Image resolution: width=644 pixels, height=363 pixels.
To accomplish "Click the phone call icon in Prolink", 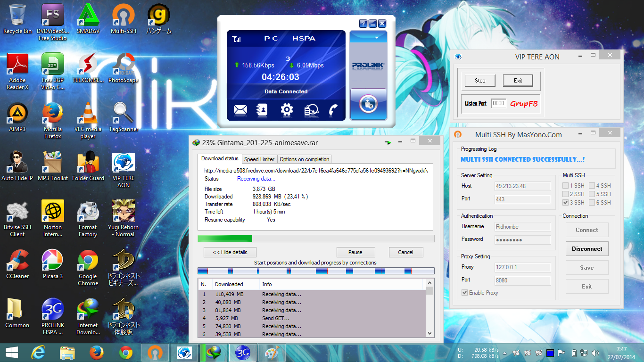I will coord(333,110).
